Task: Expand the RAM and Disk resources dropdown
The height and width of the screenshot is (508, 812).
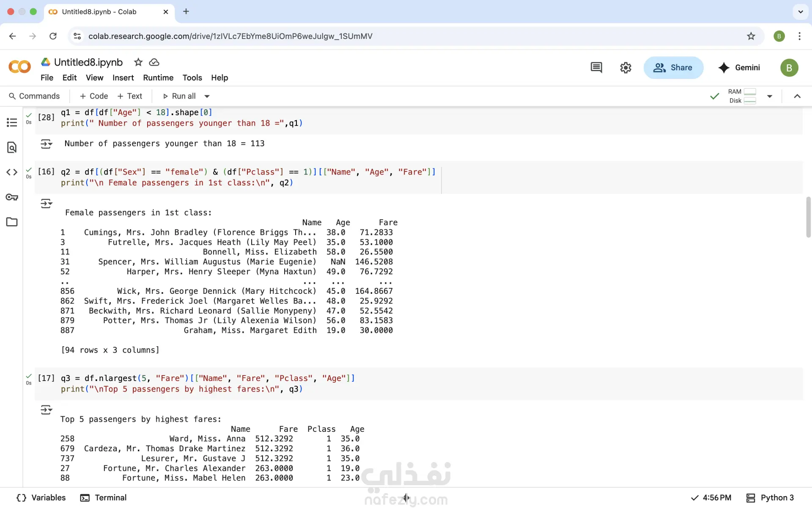Action: tap(770, 97)
